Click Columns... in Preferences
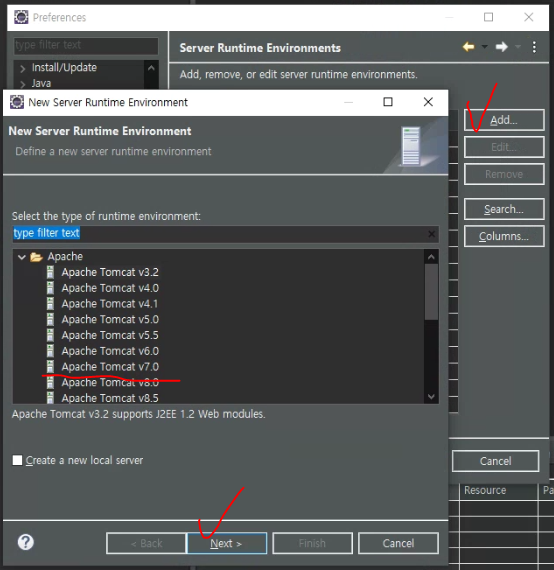This screenshot has width=554, height=570. click(504, 236)
